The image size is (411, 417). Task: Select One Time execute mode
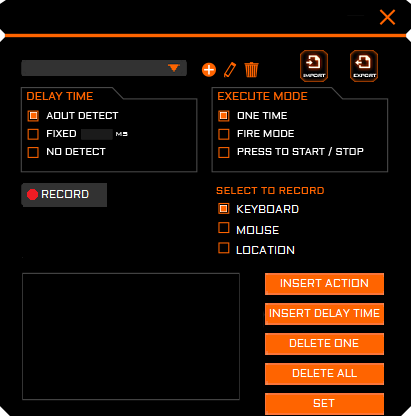(224, 116)
